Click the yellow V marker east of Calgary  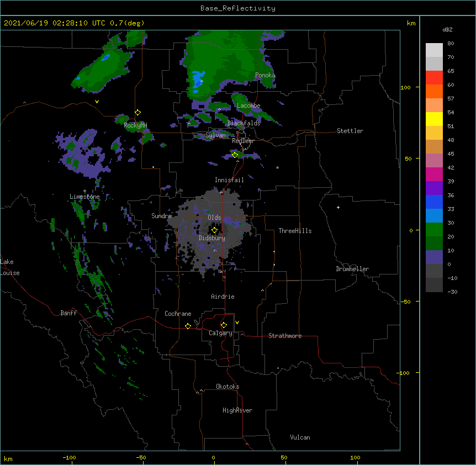coord(237,323)
